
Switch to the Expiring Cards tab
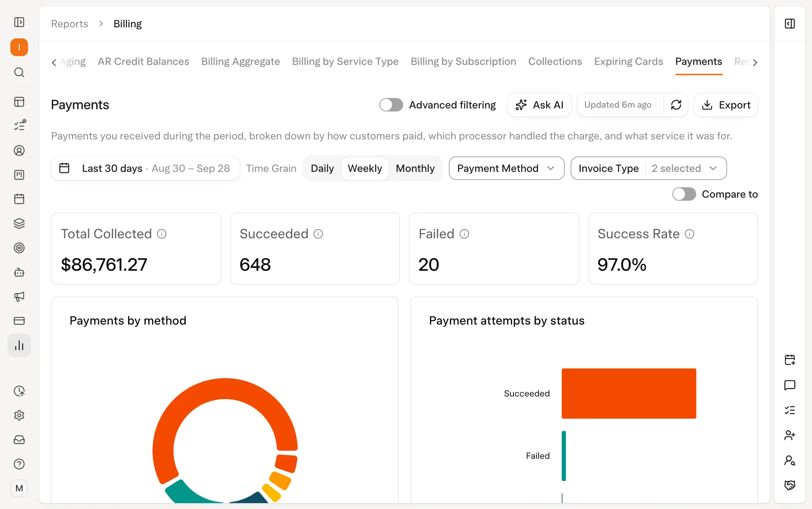pyautogui.click(x=628, y=62)
